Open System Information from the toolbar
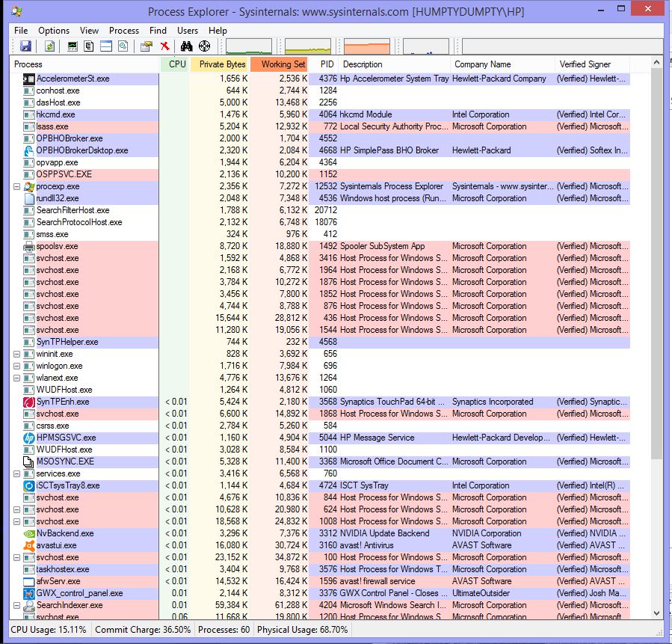 pos(73,46)
